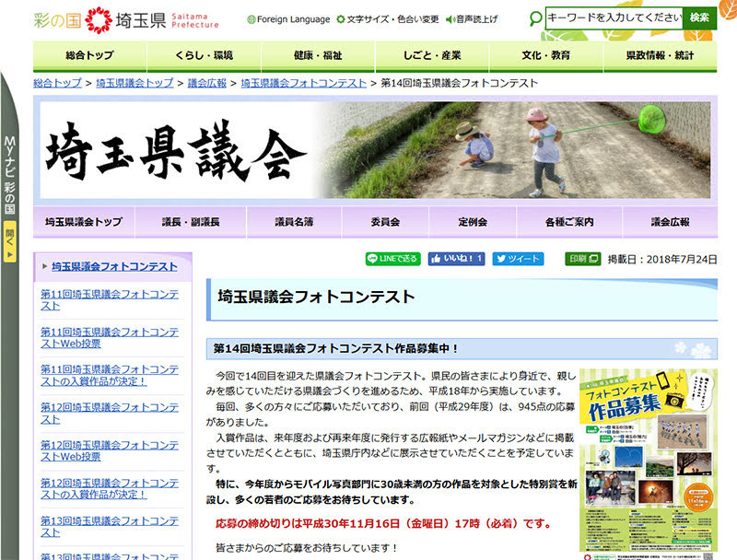Open Foreign Language options
This screenshot has width=737, height=560.
pos(288,19)
